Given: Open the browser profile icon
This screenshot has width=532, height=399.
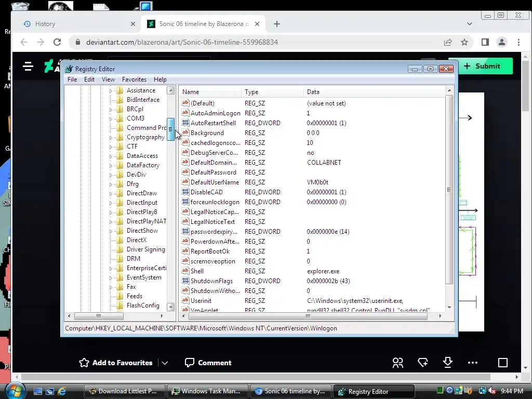Looking at the screenshot, I should [x=501, y=42].
